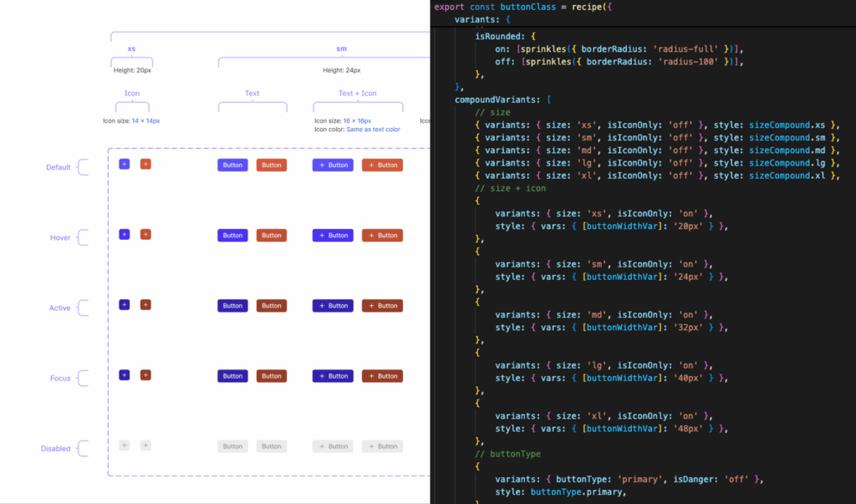The height and width of the screenshot is (504, 856).
Task: Click the blue text-only Button in Default row
Action: click(232, 165)
